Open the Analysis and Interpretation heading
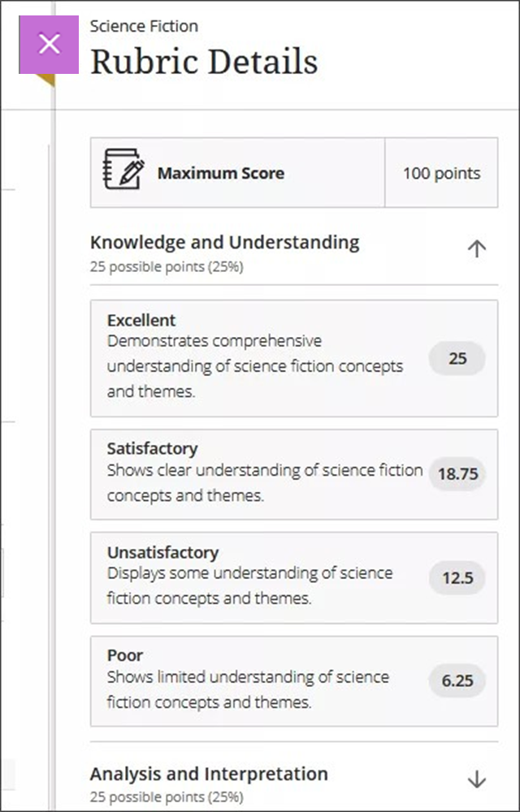 (209, 773)
